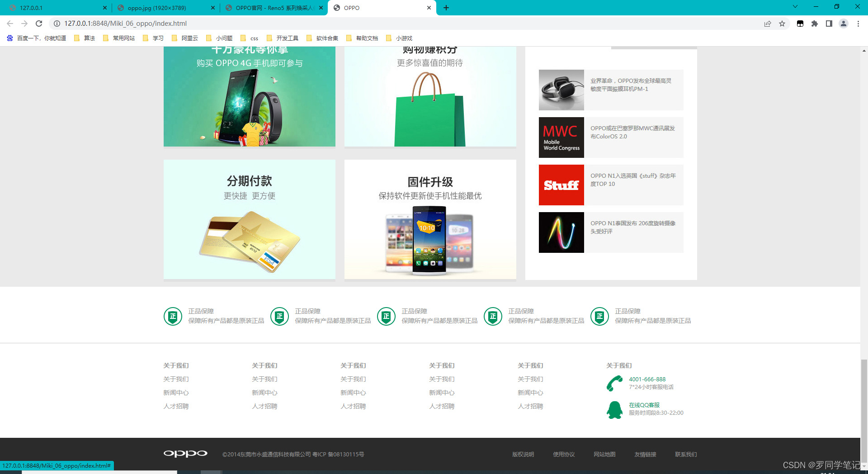Switch to the OPPO官网 Reno5 tab
The height and width of the screenshot is (474, 868).
[x=271, y=8]
